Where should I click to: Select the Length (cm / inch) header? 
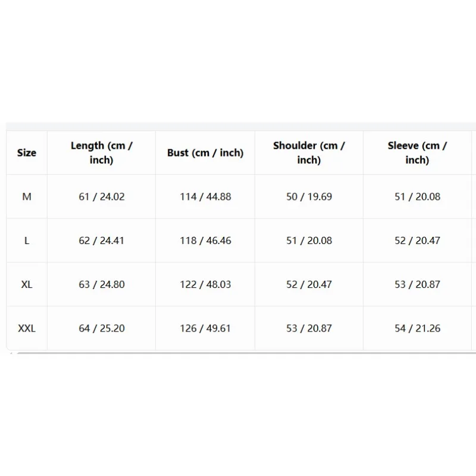(101, 153)
